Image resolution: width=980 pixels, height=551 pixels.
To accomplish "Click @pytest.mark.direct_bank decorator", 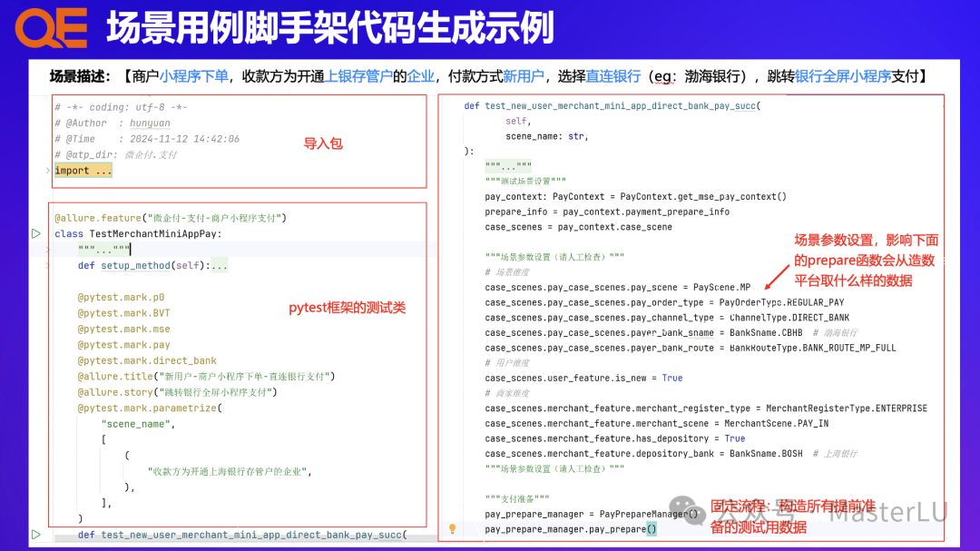I will pos(147,360).
